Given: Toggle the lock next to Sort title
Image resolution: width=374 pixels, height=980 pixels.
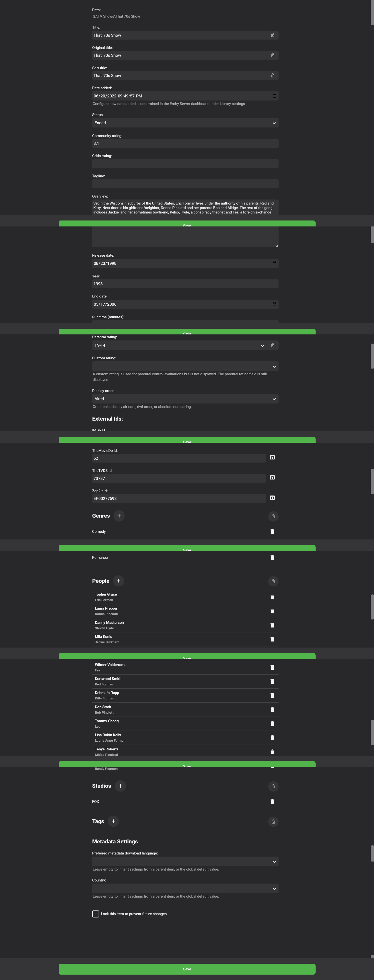Looking at the screenshot, I should [272, 75].
